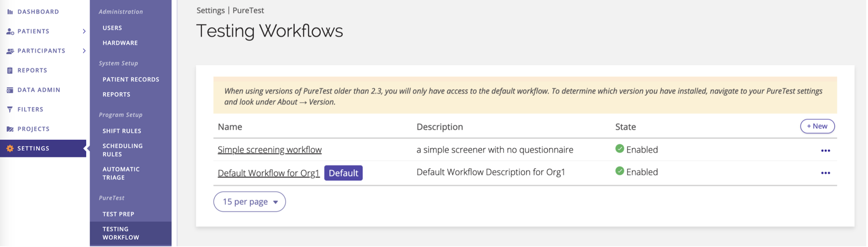Click green Enabled checkmark for Simple screening workflow
868x247 pixels.
click(619, 148)
